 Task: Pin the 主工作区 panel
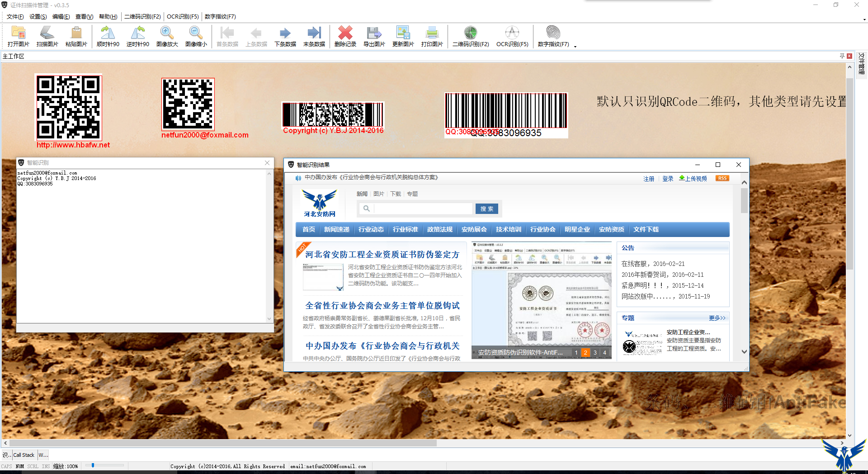(x=842, y=56)
